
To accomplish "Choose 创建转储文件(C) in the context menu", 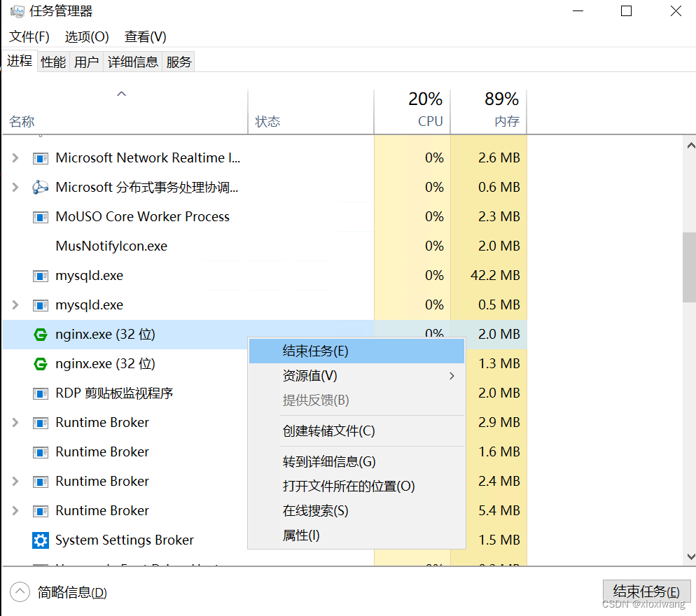I will pos(356,431).
